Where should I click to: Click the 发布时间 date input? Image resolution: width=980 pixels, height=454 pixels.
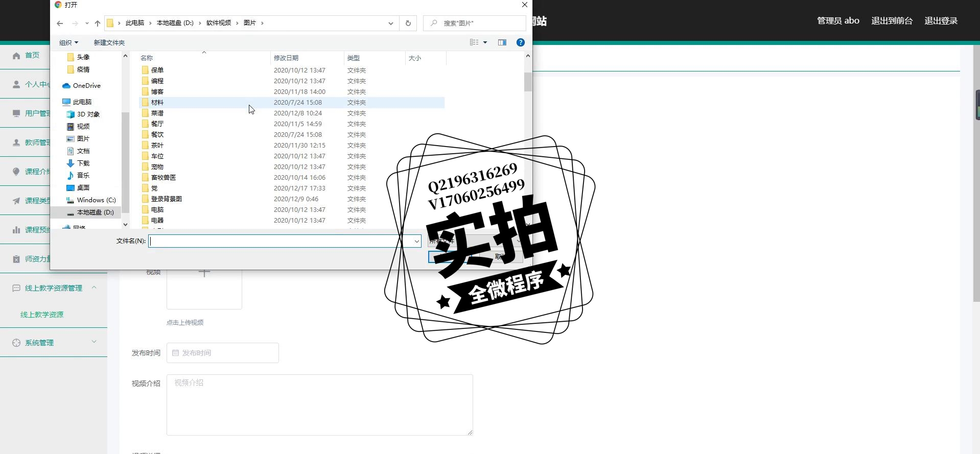point(223,353)
